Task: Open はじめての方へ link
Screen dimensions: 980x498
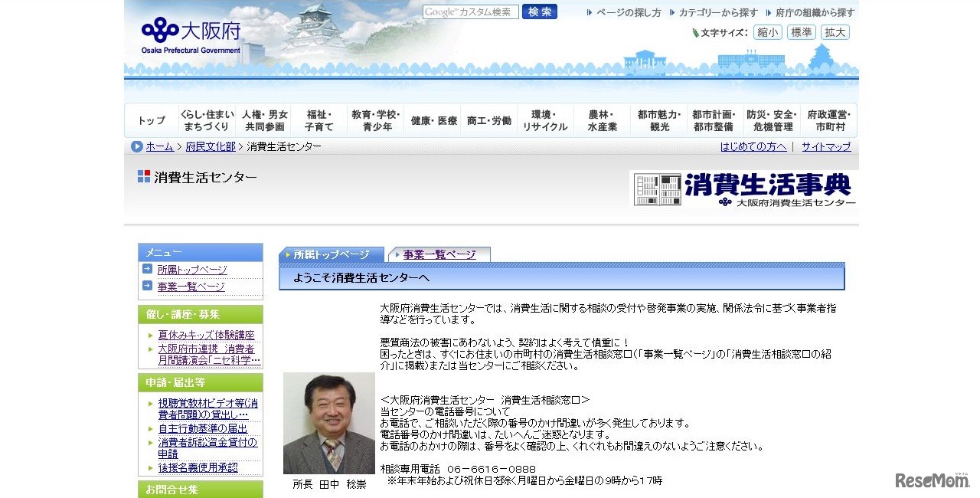Action: point(753,146)
